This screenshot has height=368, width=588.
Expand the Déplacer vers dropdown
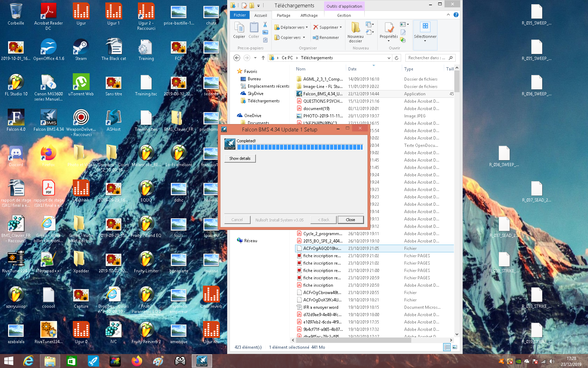(x=307, y=27)
